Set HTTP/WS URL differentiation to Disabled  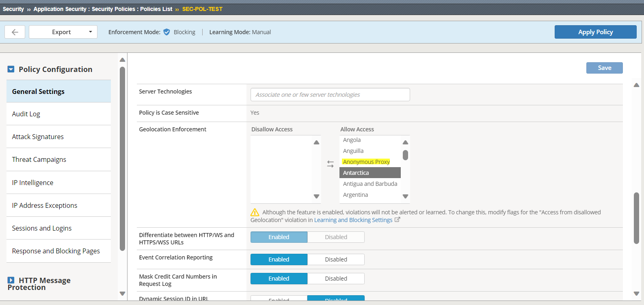(335, 237)
